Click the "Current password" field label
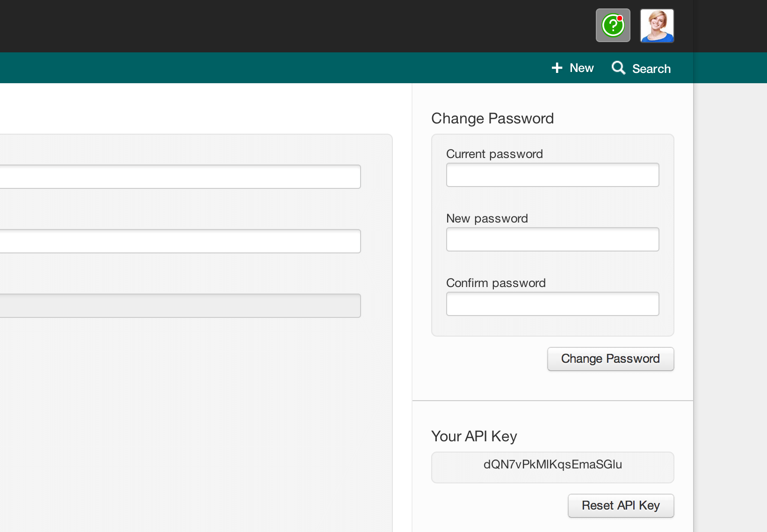Image resolution: width=767 pixels, height=532 pixels. (494, 154)
